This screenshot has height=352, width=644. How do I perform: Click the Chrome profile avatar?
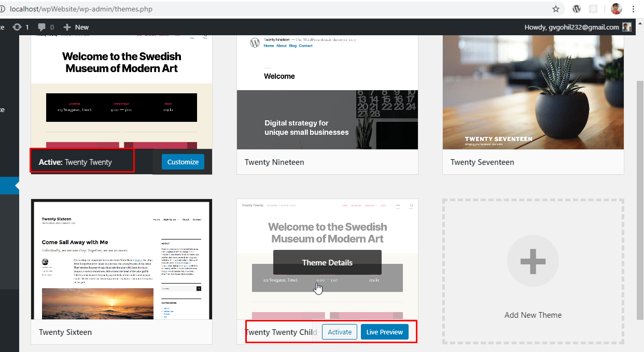click(x=615, y=9)
